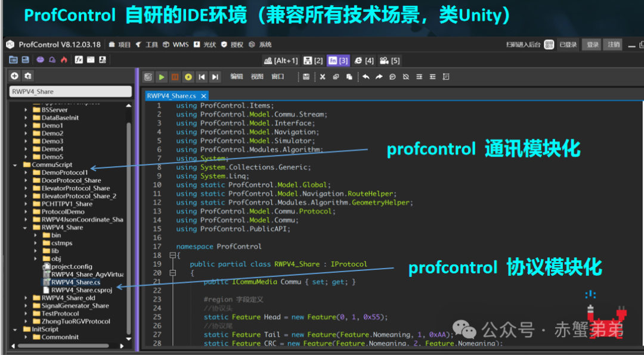This screenshot has height=355, width=644.
Task: Collapse the CommuScript folder
Action: (x=15, y=165)
